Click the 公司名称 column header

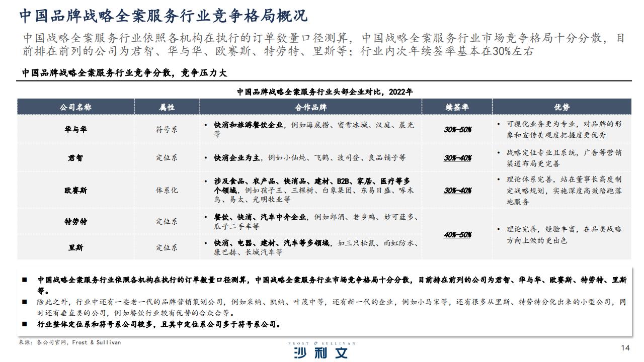[75, 107]
